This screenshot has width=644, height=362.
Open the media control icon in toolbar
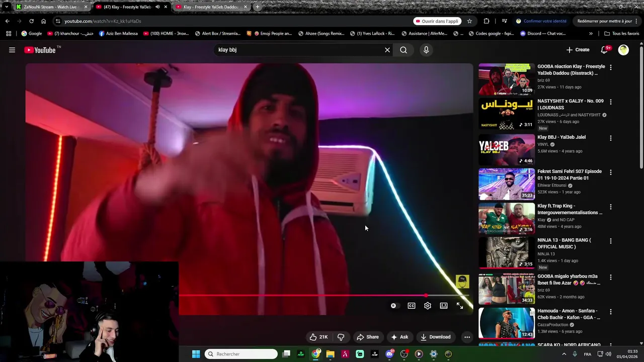coord(504,21)
